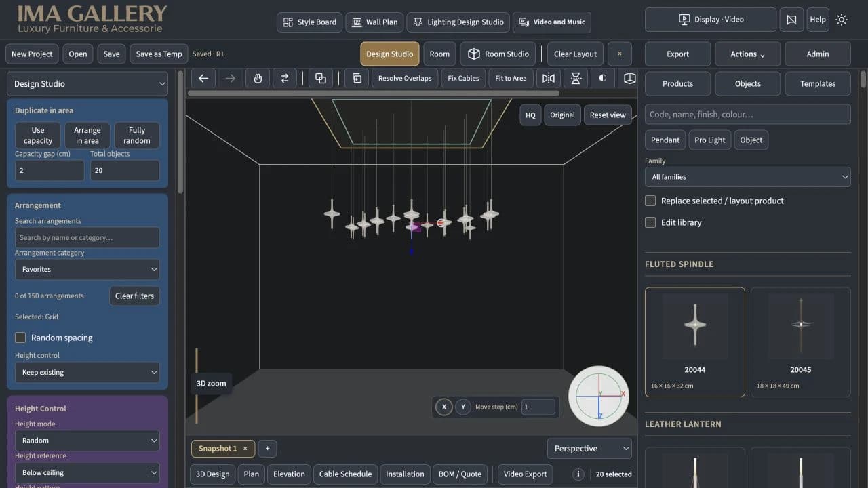
Task: Click the undo back arrow icon
Action: coord(203,78)
